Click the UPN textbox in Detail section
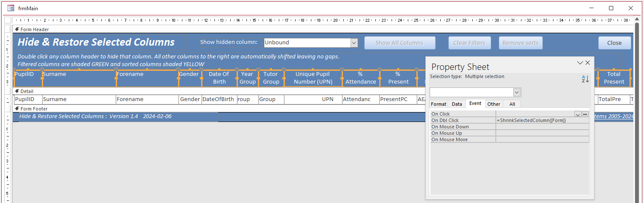 pyautogui.click(x=313, y=99)
